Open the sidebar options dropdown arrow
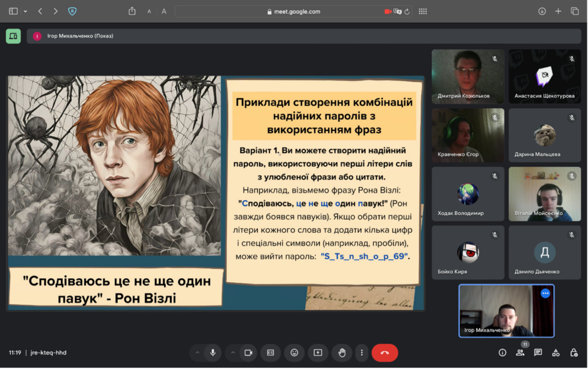Screen dimensions: 588x369 tap(25, 11)
